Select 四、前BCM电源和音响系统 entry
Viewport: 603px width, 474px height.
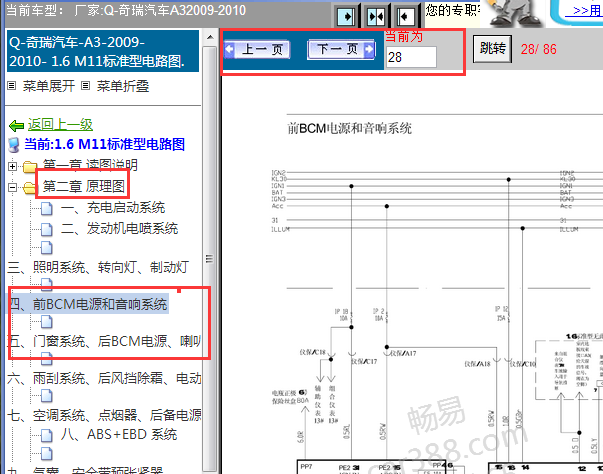pos(88,304)
